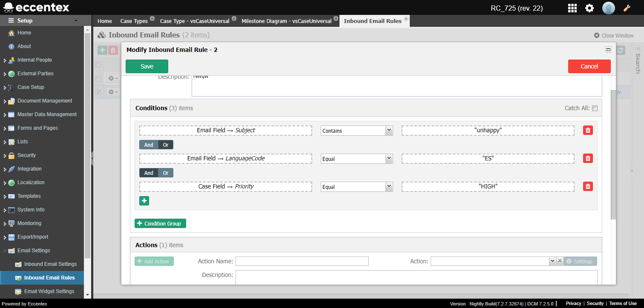Maximize the Modify Inbound Email Rule dialog
Image resolution: width=644 pixels, height=308 pixels.
click(608, 50)
